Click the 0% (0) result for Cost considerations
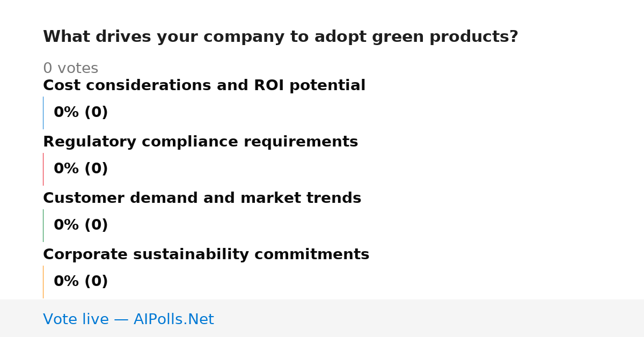 tap(80, 113)
